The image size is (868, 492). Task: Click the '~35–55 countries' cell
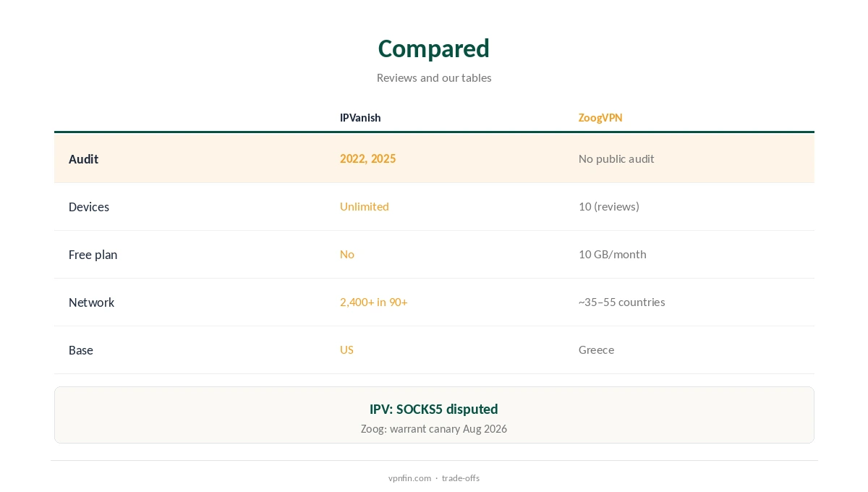click(x=622, y=302)
